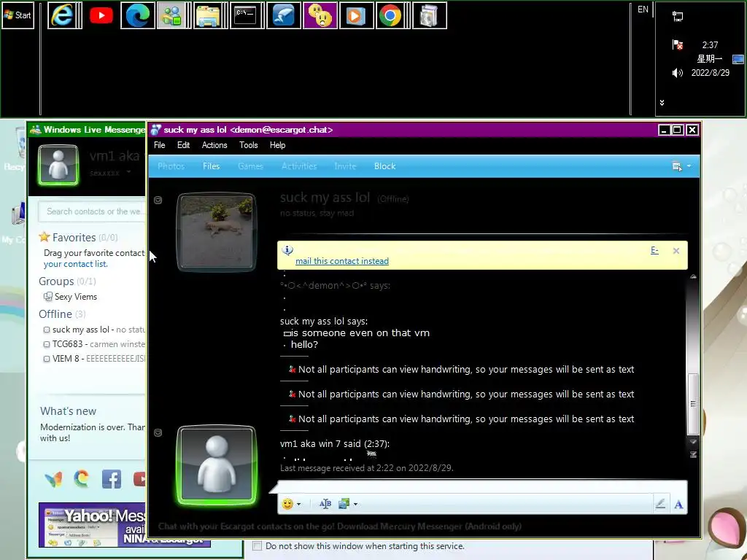Open the archive utility taskbar icon
The width and height of the screenshot is (747, 560).
click(429, 15)
